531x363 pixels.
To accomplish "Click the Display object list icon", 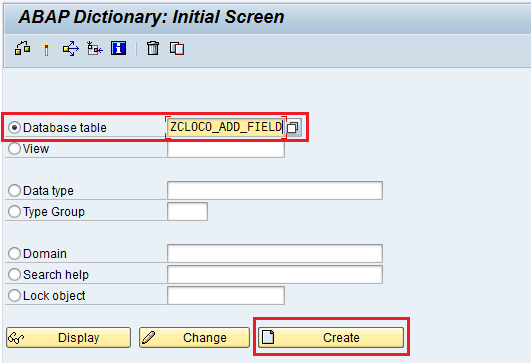I will 94,48.
